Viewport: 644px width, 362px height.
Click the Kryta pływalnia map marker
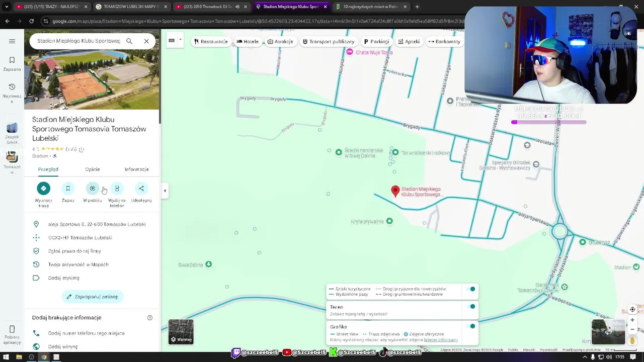click(x=389, y=221)
